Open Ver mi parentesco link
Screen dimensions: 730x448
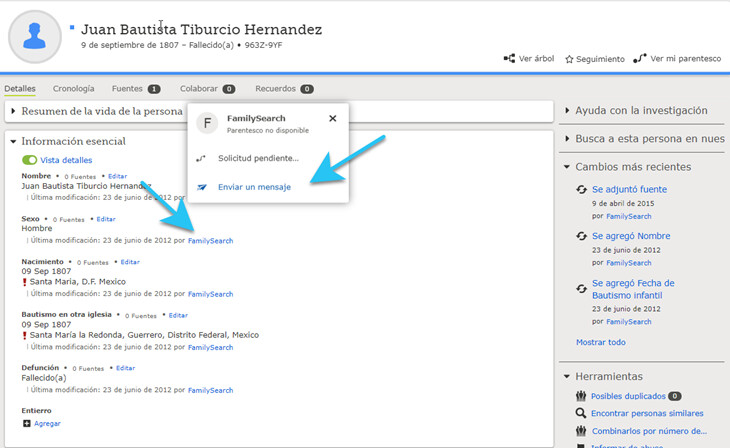tap(685, 59)
